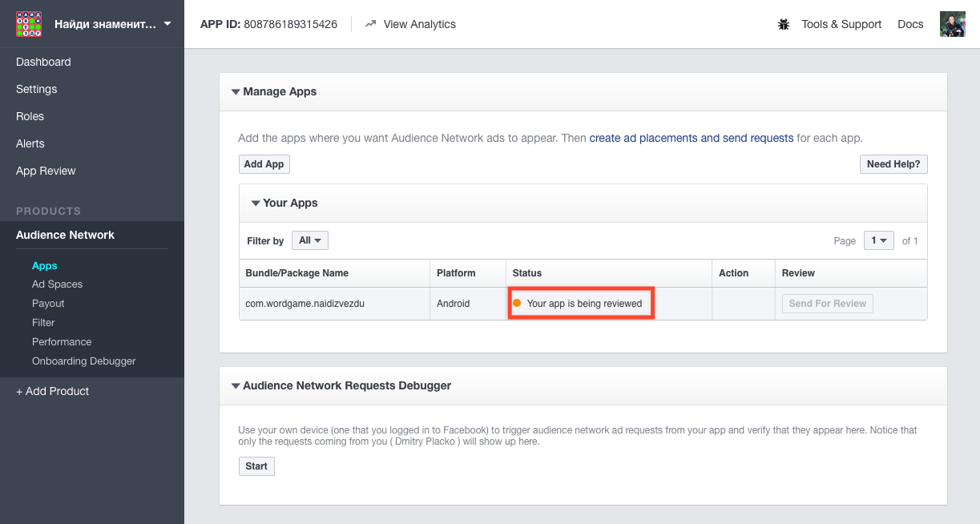Open the app switcher dropdown arrow

pyautogui.click(x=167, y=24)
